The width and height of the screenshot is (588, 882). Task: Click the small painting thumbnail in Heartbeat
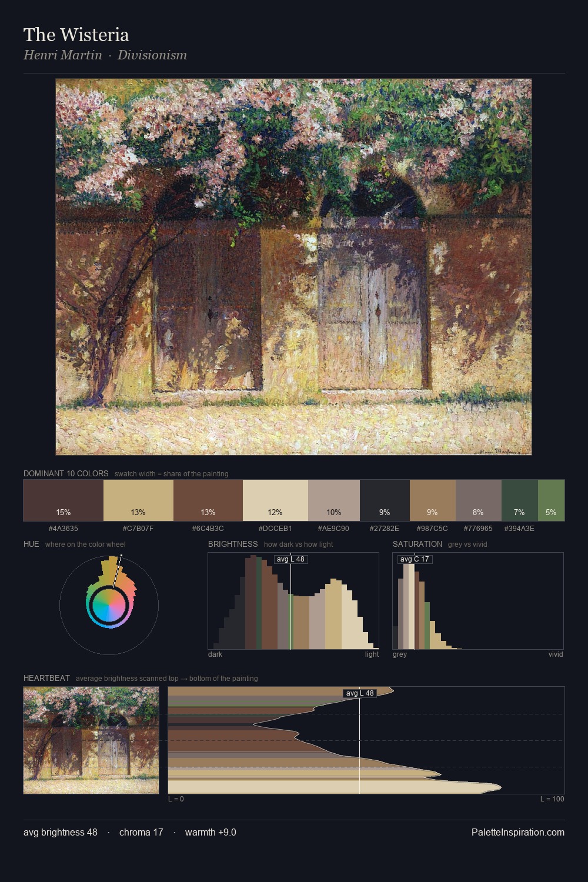(91, 740)
